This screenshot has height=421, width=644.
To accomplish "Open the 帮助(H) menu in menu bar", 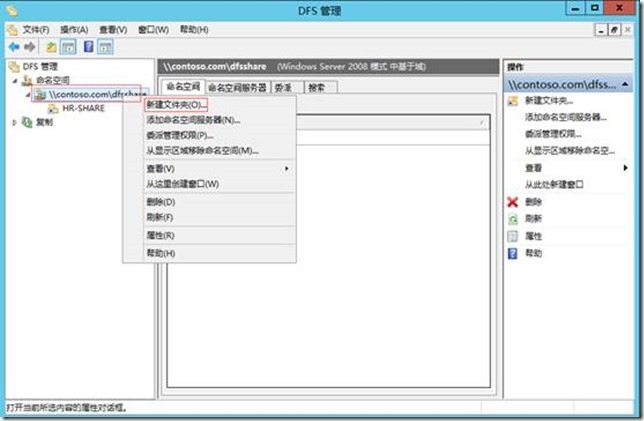I will [x=194, y=30].
